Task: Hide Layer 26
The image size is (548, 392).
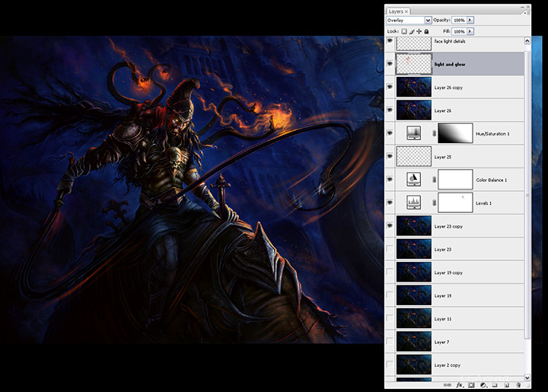Action: point(390,110)
